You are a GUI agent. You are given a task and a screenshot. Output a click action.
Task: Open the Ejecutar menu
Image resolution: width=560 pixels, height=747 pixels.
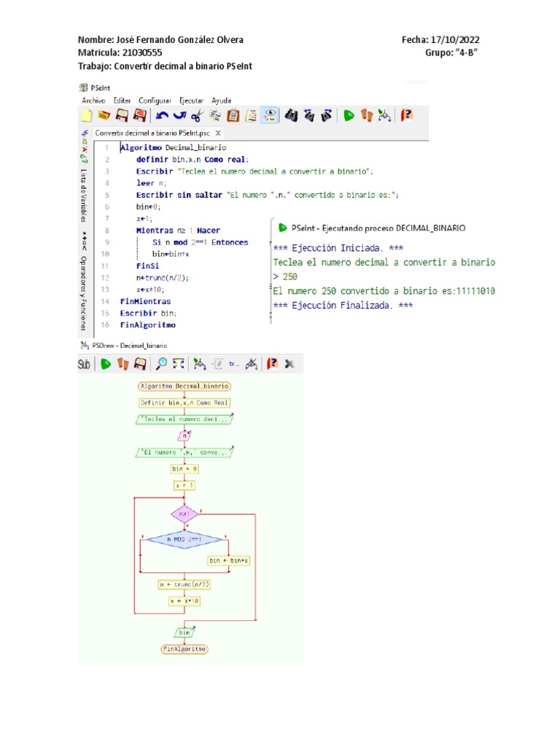pyautogui.click(x=191, y=101)
